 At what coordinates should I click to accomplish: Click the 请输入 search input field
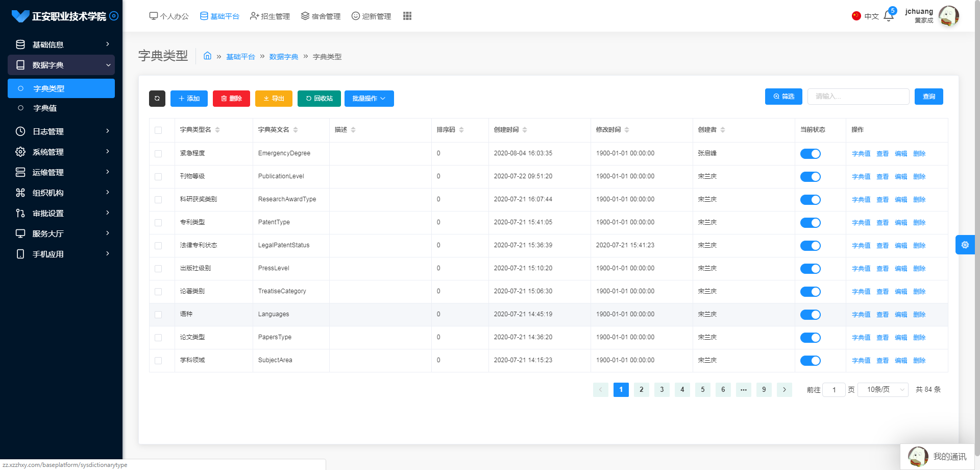[x=859, y=97]
